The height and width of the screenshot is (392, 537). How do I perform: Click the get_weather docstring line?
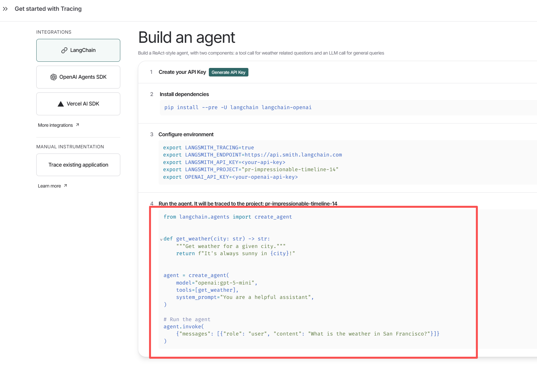231,246
